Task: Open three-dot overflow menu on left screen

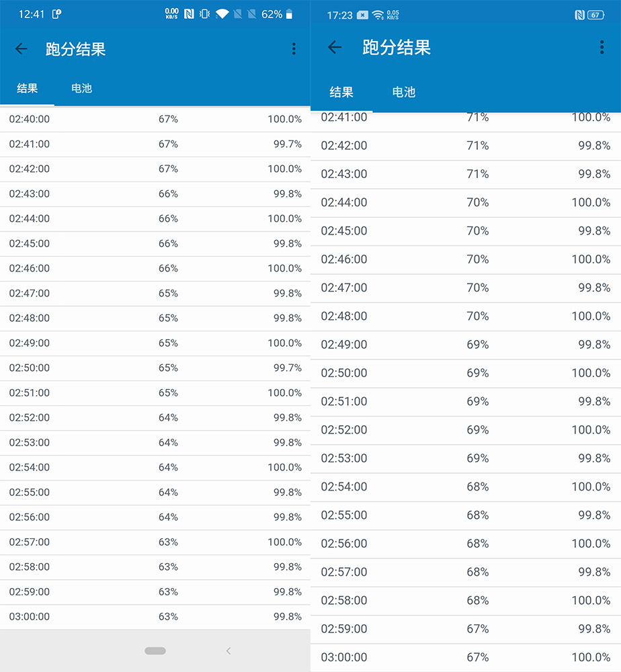Action: 294,49
